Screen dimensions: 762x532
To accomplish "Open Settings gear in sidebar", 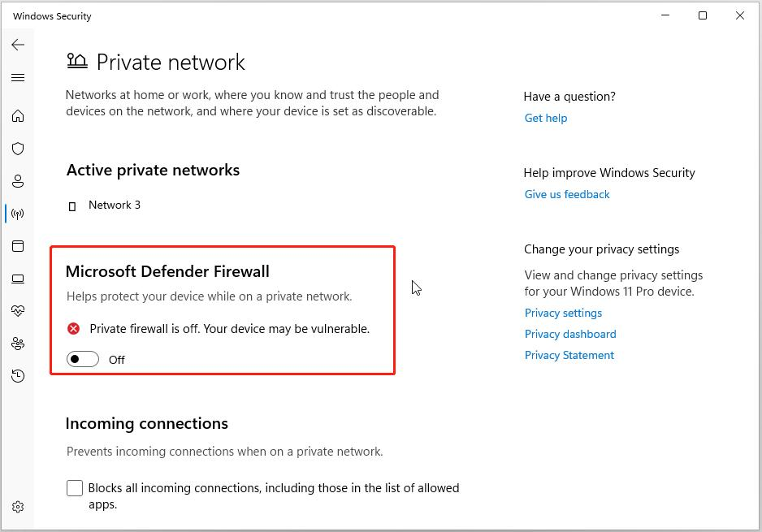I will tap(18, 507).
